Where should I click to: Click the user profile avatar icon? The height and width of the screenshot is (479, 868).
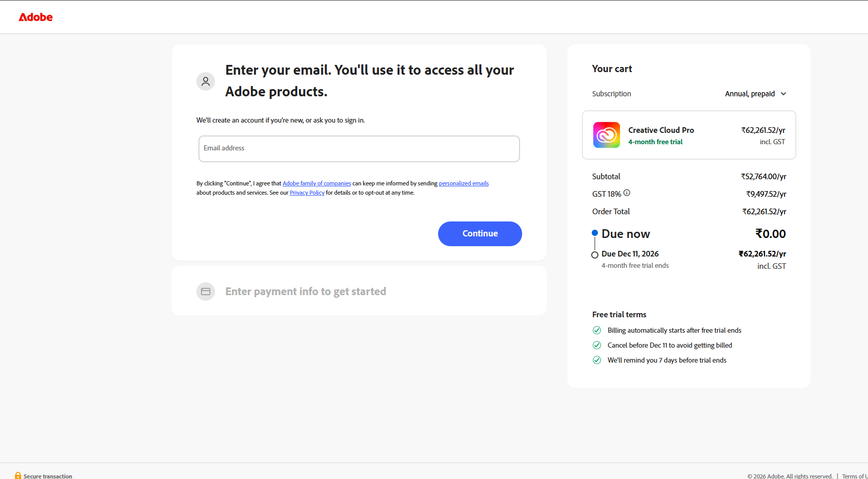click(x=206, y=81)
